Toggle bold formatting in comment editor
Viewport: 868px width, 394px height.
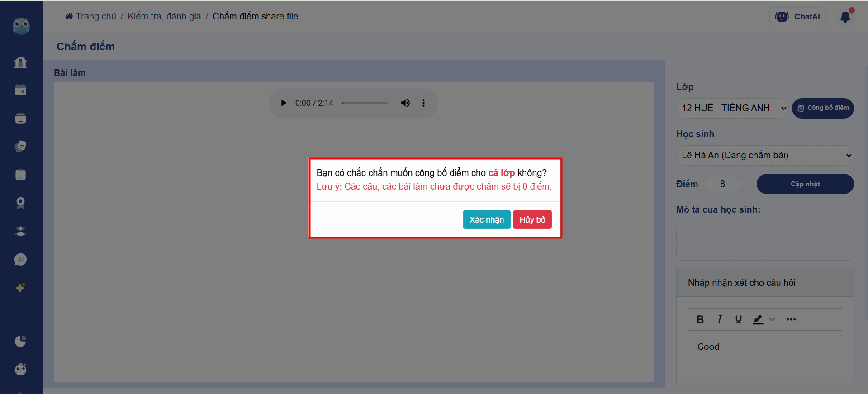click(700, 319)
